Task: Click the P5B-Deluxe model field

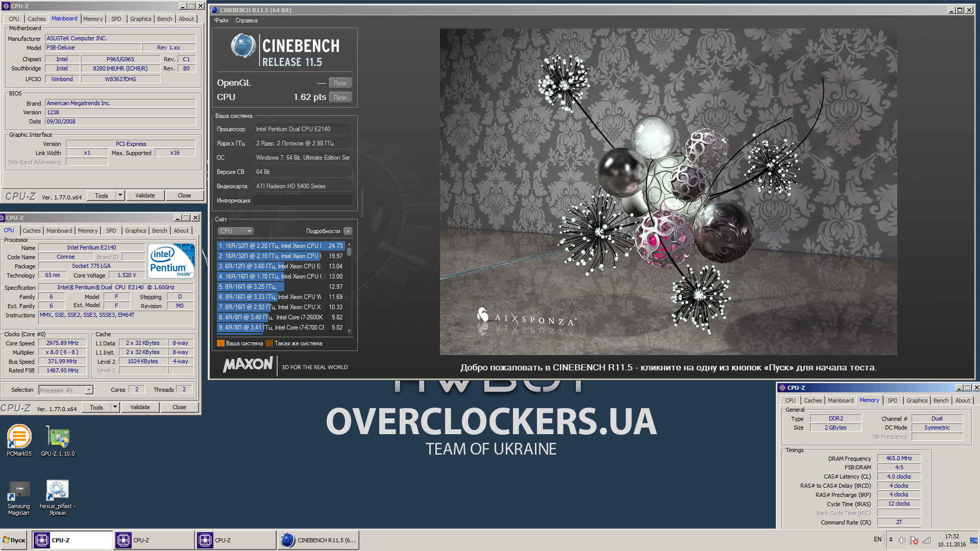Action: (x=92, y=47)
